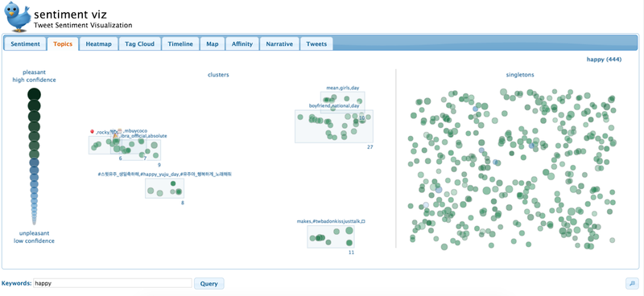644x296 pixels.
Task: Open the Affinity tab
Action: [242, 44]
